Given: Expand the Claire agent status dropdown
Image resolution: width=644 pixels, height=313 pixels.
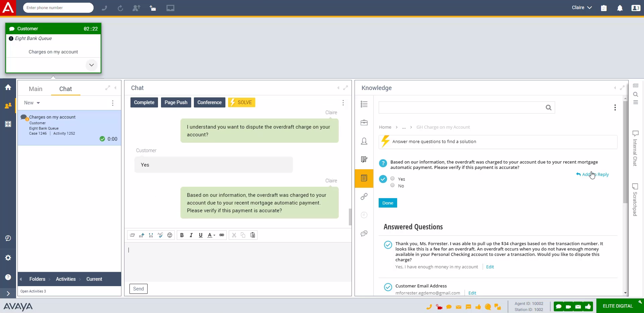Looking at the screenshot, I should click(581, 7).
